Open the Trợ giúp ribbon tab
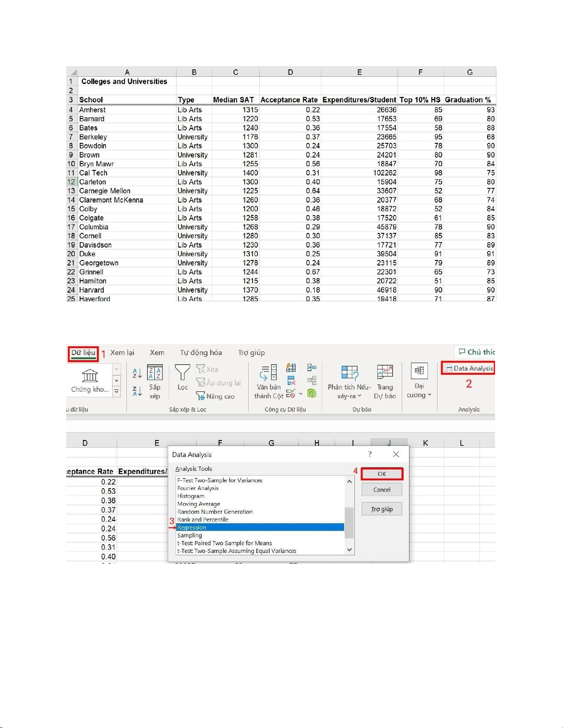563x728 pixels. point(251,353)
